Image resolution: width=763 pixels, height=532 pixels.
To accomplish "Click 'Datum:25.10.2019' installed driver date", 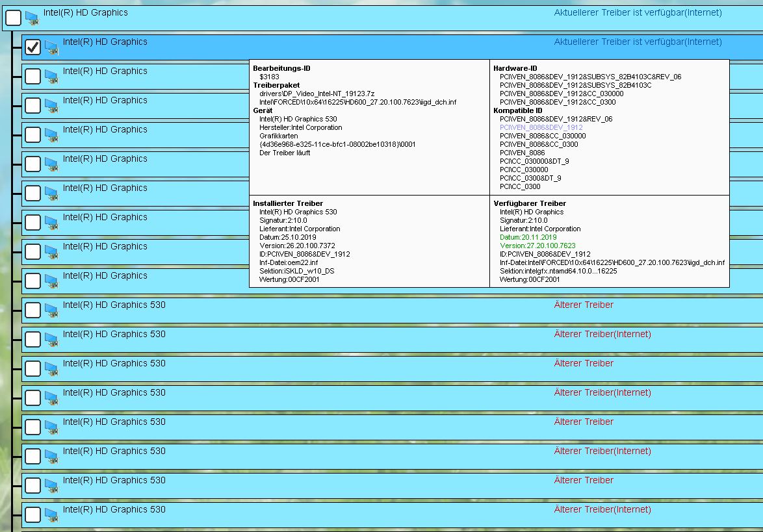I will 287,237.
